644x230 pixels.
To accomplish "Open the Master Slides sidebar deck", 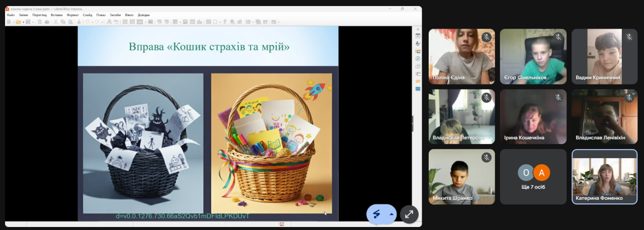I will pyautogui.click(x=418, y=88).
